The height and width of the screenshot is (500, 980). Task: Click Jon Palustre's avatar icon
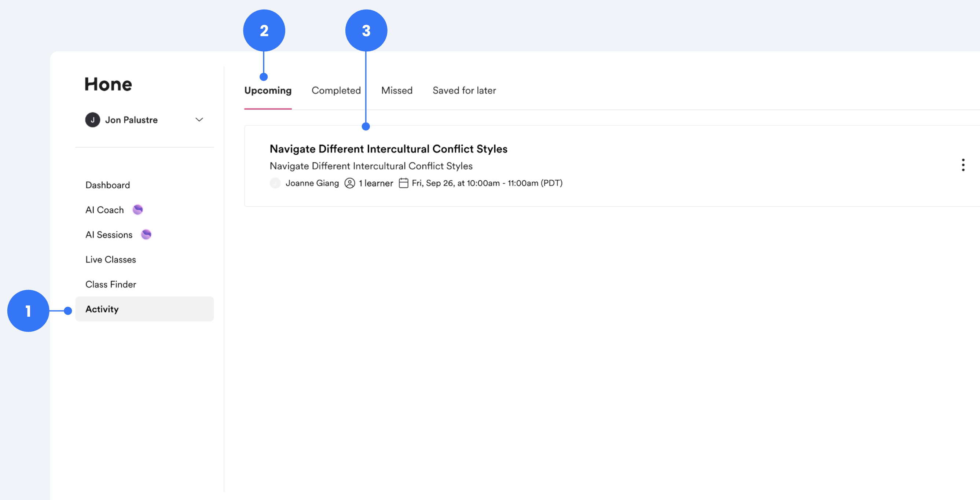[92, 120]
